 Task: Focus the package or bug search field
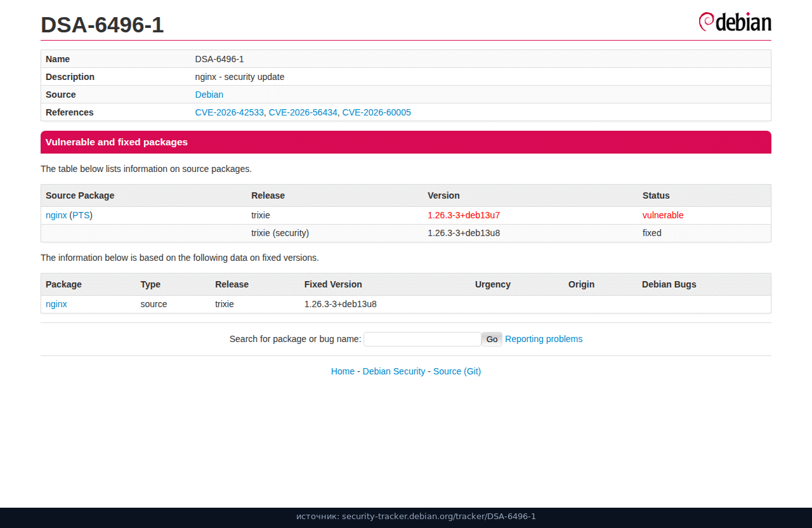point(422,339)
